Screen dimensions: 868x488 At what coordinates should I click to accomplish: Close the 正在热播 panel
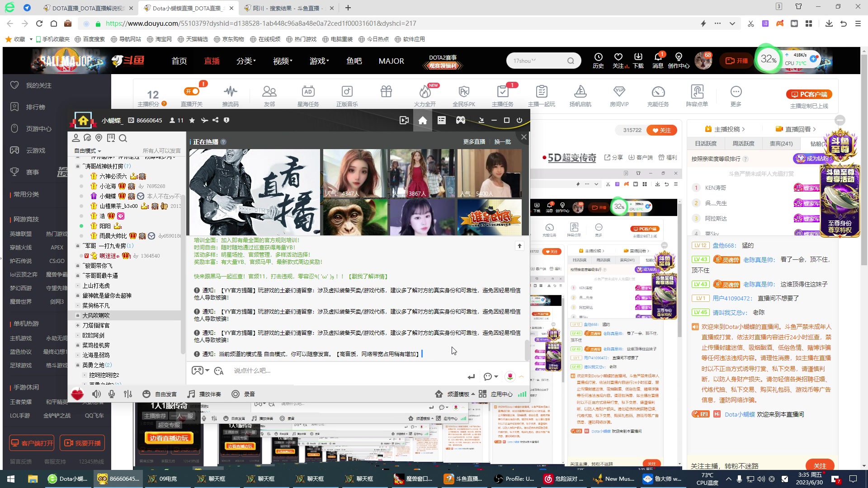pos(524,137)
